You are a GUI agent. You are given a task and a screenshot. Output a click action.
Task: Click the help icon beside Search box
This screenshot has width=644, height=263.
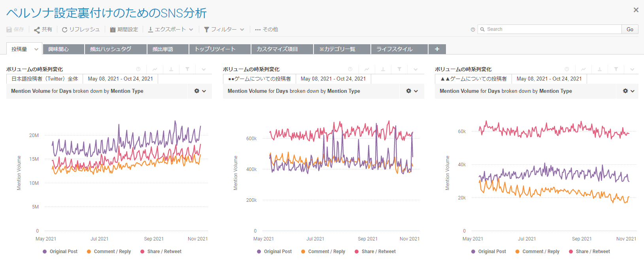tap(473, 30)
